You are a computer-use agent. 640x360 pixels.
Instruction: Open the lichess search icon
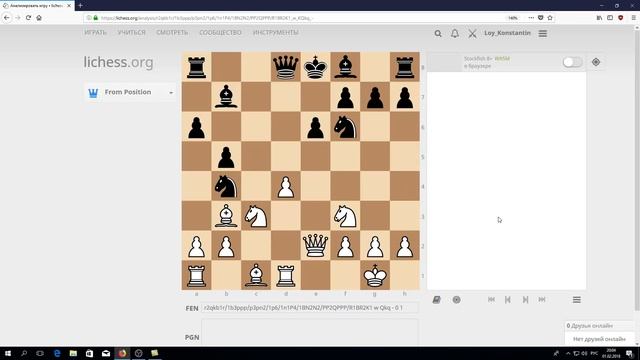(438, 33)
